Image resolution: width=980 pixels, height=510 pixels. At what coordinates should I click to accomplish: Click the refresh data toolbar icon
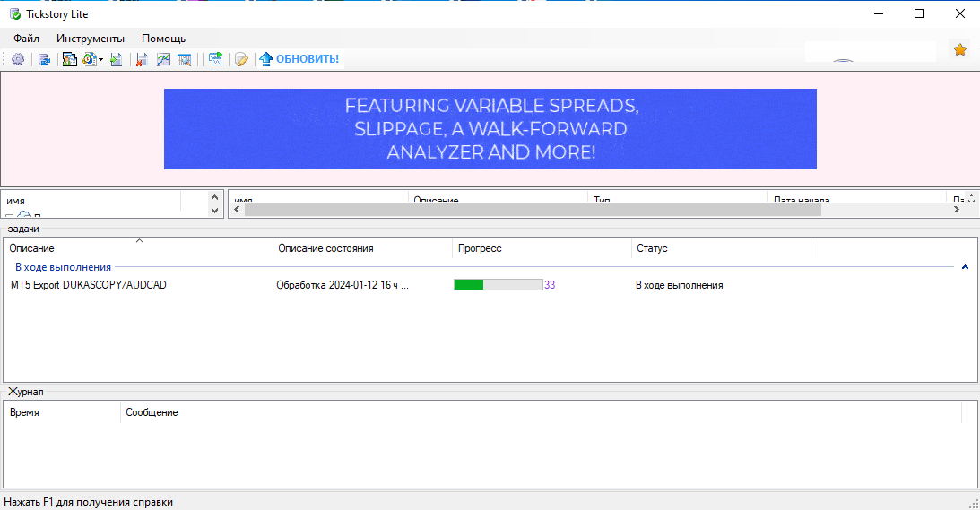tap(44, 59)
